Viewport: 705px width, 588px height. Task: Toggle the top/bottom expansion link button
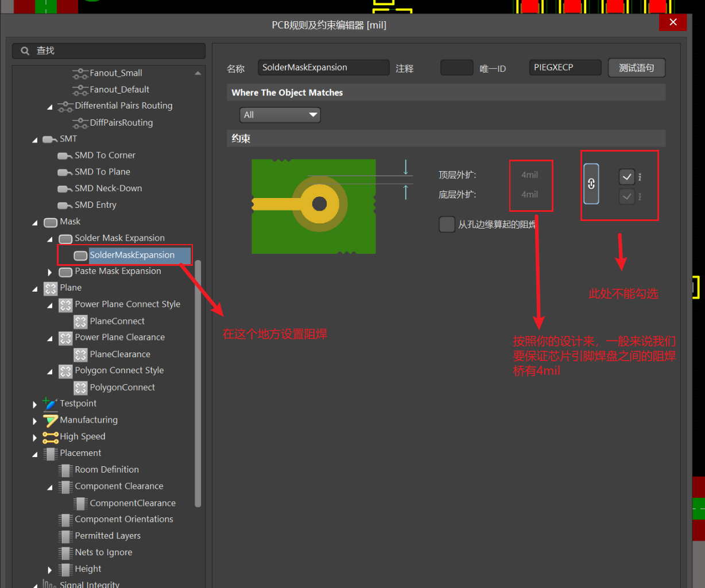[591, 184]
